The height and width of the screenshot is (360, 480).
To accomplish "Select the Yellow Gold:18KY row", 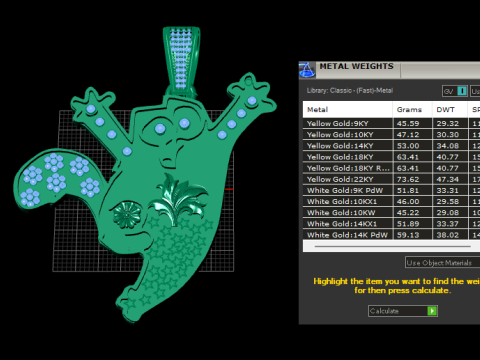I will click(391, 157).
